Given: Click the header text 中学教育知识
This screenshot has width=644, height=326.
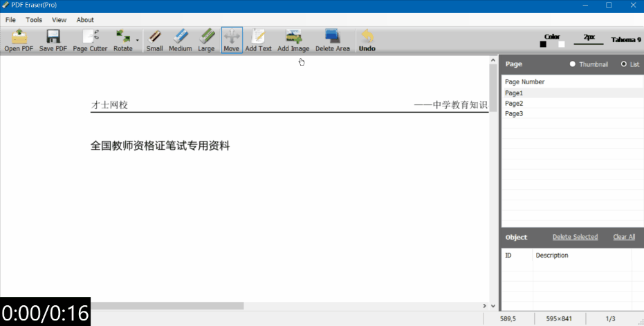Looking at the screenshot, I should (x=460, y=105).
